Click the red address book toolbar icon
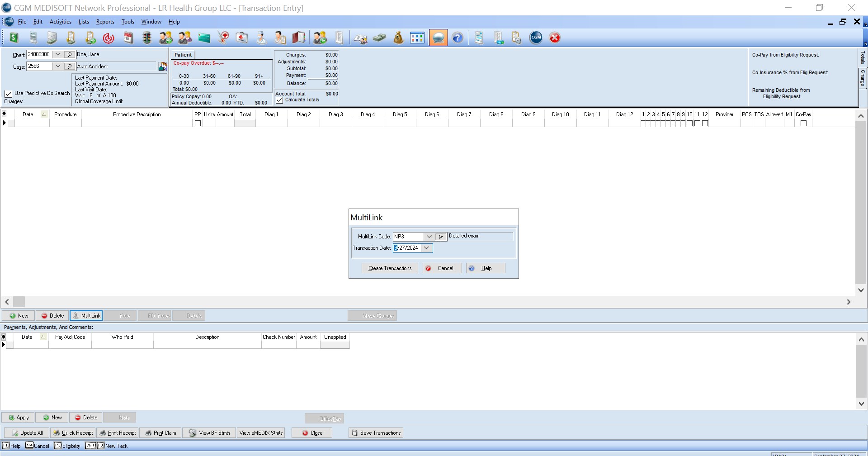 [x=299, y=38]
